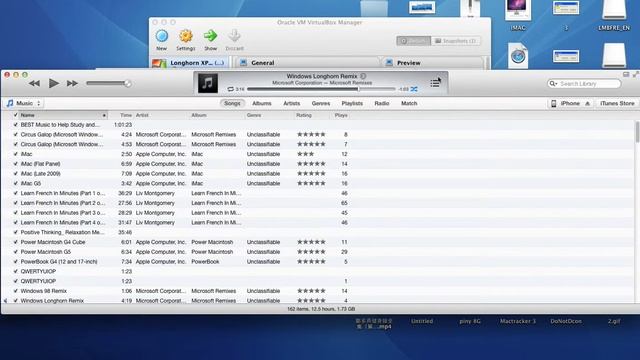Select Learn French In Minutes (Part 1) row
640x360 pixels.
(318, 193)
